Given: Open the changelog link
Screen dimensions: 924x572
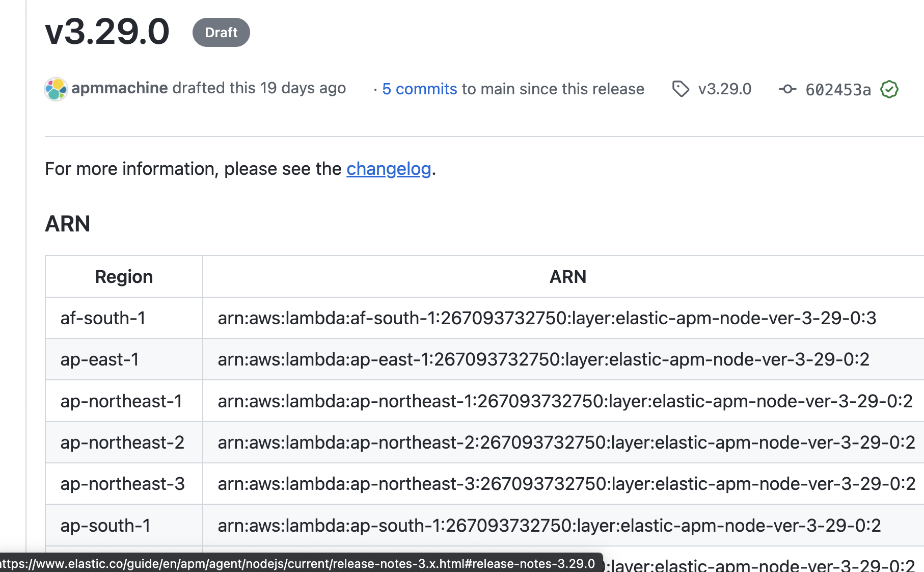Looking at the screenshot, I should (x=389, y=169).
